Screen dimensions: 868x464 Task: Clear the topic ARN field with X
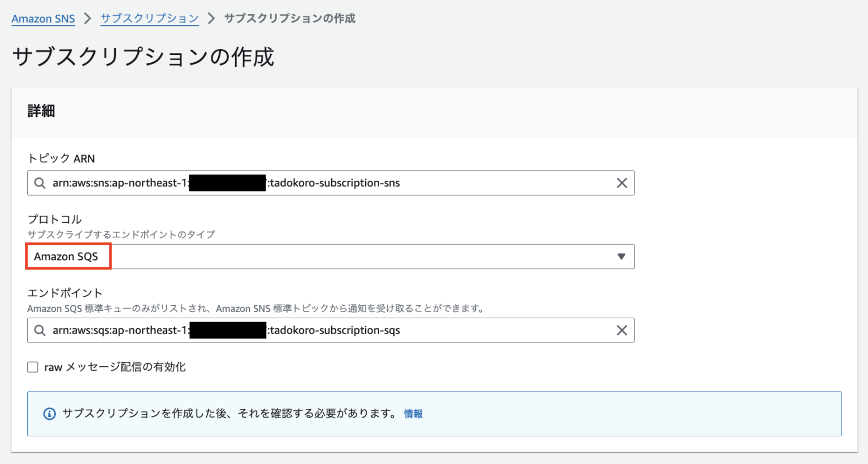[622, 183]
